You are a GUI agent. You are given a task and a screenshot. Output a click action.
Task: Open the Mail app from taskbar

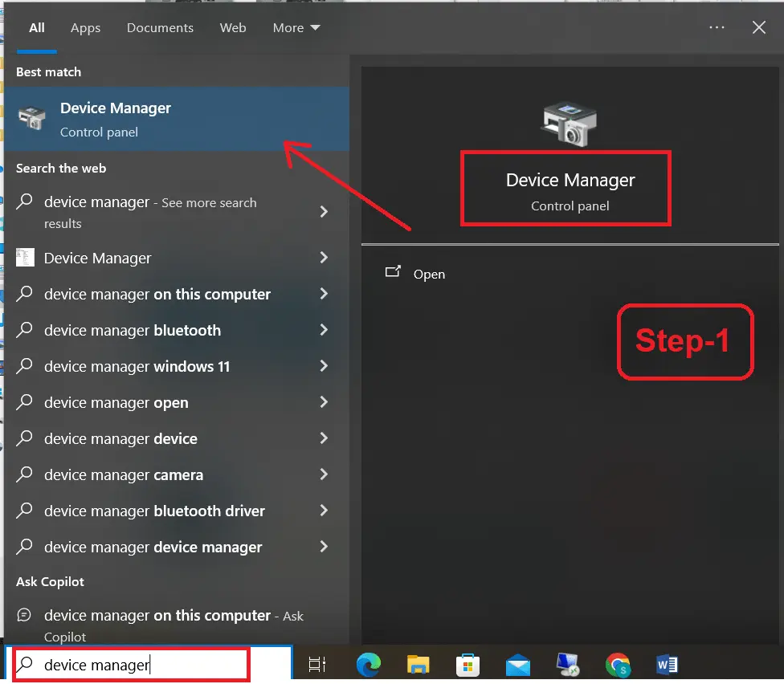pyautogui.click(x=517, y=665)
